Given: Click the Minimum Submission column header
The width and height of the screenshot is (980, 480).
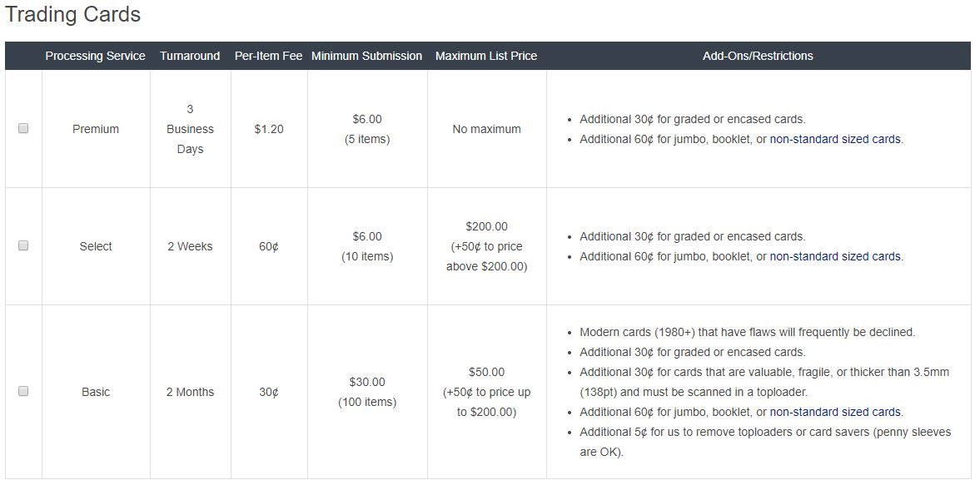Looking at the screenshot, I should (367, 57).
